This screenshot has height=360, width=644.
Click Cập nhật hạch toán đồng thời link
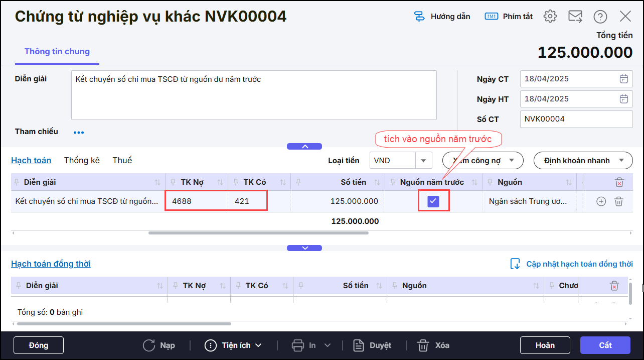[579, 264]
